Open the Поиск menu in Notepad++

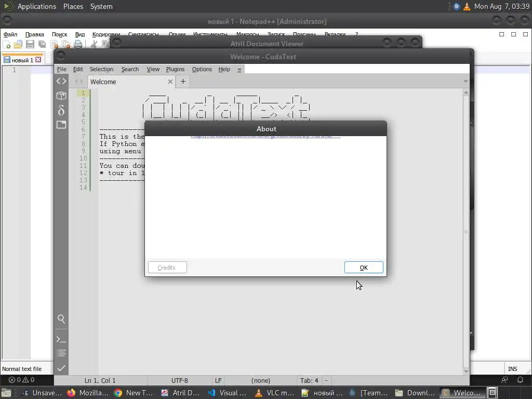click(x=59, y=34)
